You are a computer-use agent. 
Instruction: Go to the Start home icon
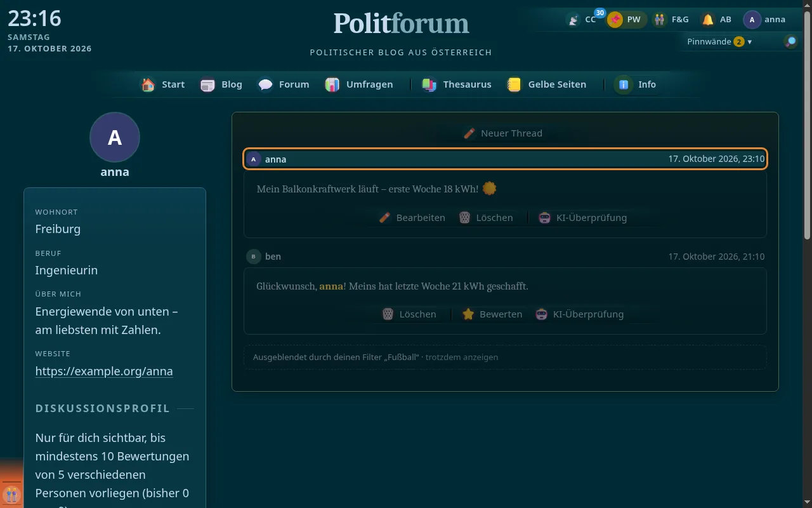coord(148,84)
